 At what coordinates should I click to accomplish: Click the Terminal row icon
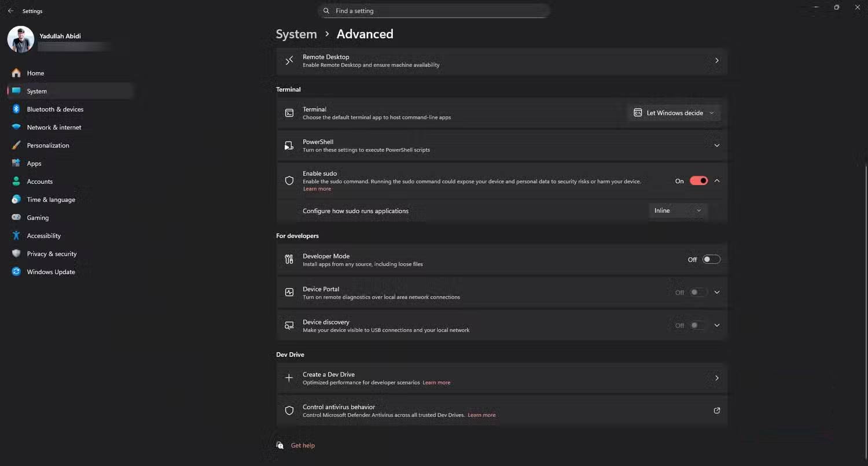click(x=289, y=113)
